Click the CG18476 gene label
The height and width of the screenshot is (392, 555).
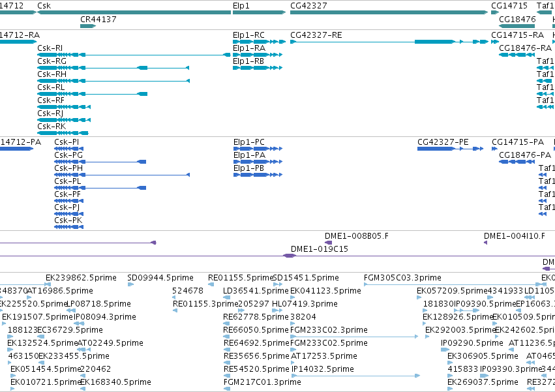[x=517, y=19]
